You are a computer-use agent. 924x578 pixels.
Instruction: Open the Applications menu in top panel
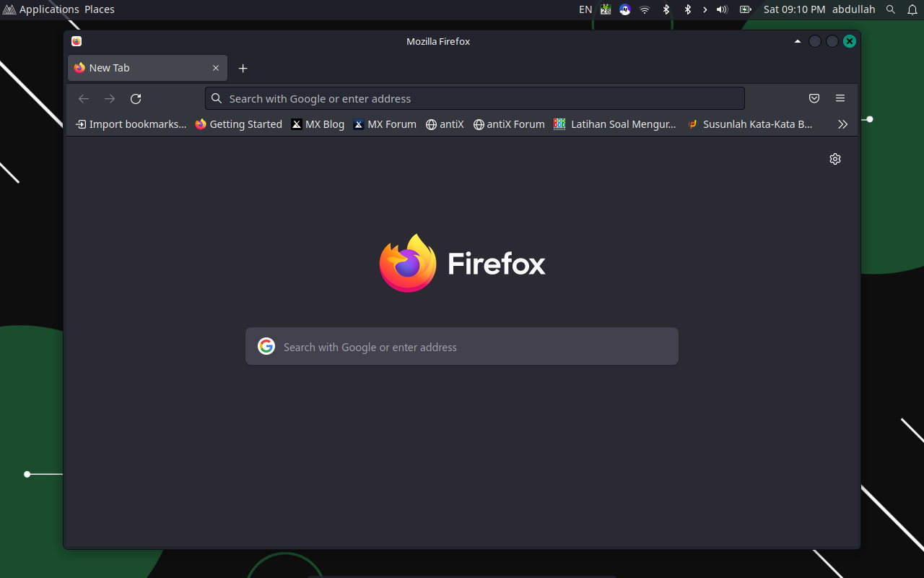[x=42, y=9]
